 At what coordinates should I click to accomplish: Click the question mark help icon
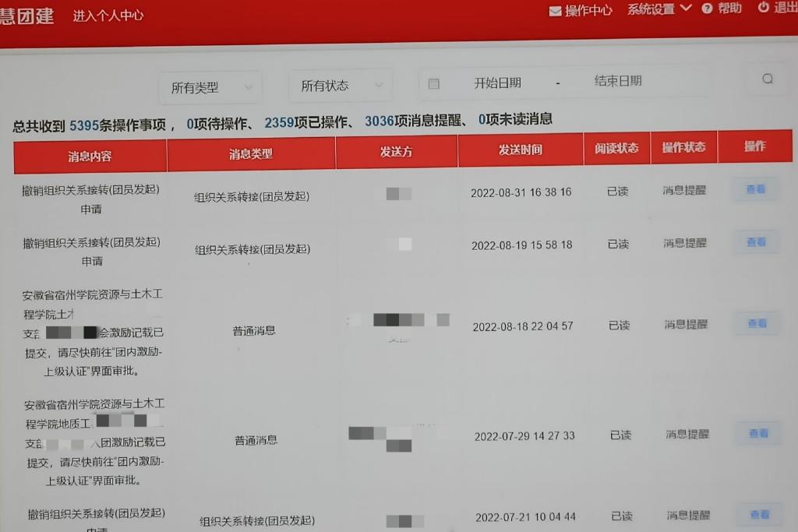pos(707,9)
